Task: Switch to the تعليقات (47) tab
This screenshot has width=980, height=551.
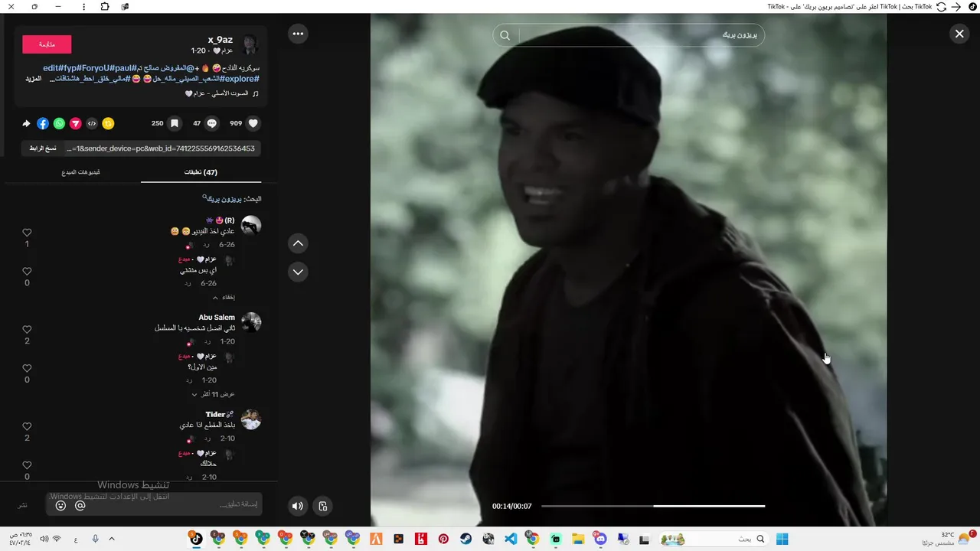Action: 201,172
